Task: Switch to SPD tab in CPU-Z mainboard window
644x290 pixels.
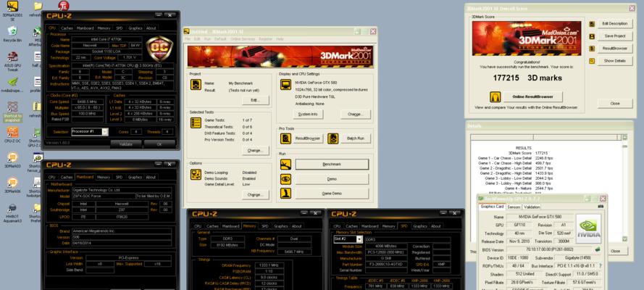Action: click(119, 177)
